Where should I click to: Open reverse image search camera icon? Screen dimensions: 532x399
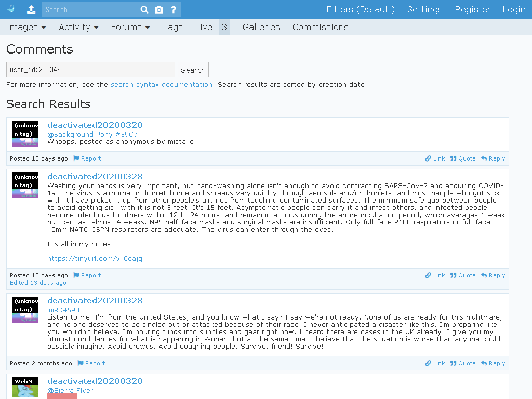pos(159,9)
